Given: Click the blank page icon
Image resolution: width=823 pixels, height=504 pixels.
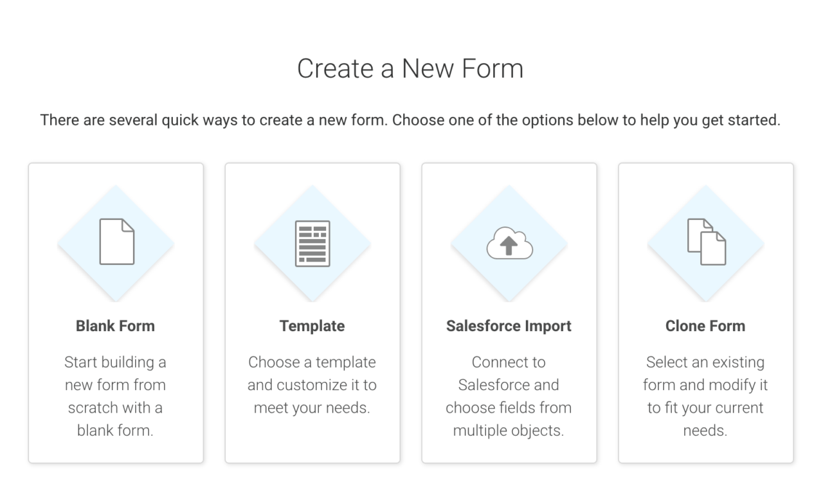Looking at the screenshot, I should tap(116, 242).
